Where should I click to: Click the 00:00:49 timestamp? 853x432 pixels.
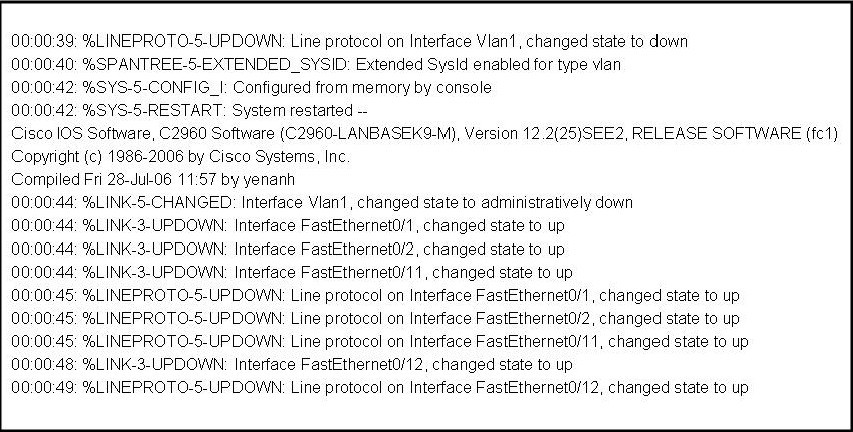tap(44, 387)
